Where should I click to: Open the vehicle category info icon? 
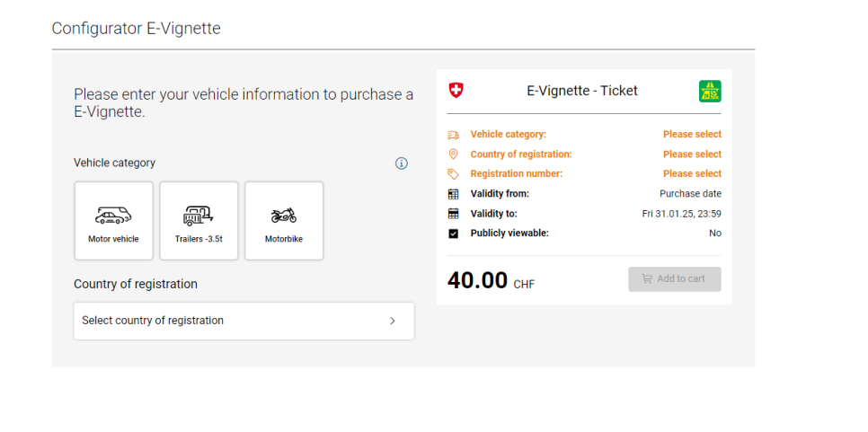click(x=402, y=163)
